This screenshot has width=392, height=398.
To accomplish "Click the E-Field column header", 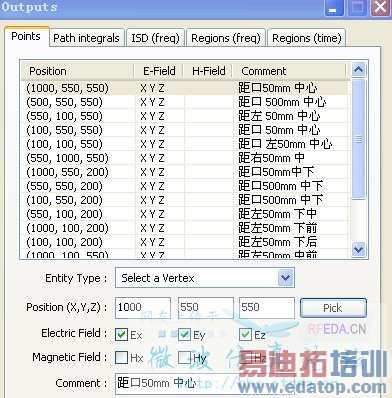I will click(x=159, y=71).
